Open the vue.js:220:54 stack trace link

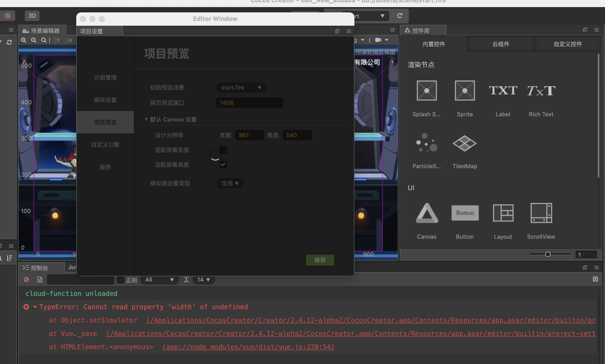pos(248,347)
